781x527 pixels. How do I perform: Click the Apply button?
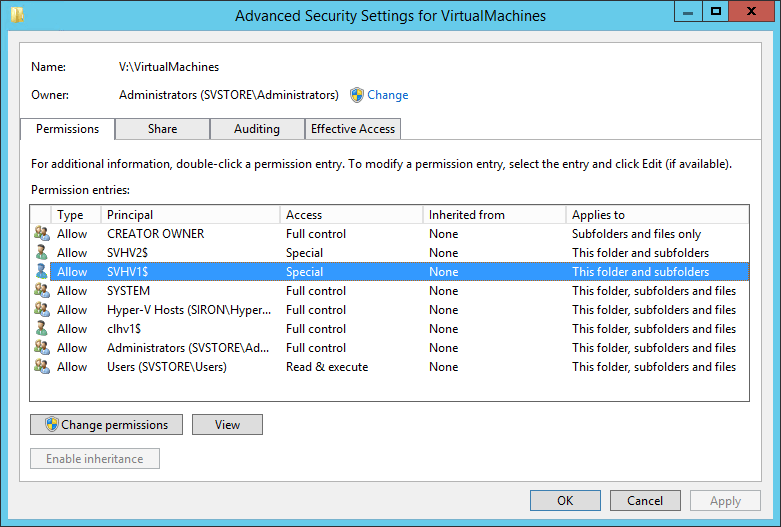click(725, 500)
